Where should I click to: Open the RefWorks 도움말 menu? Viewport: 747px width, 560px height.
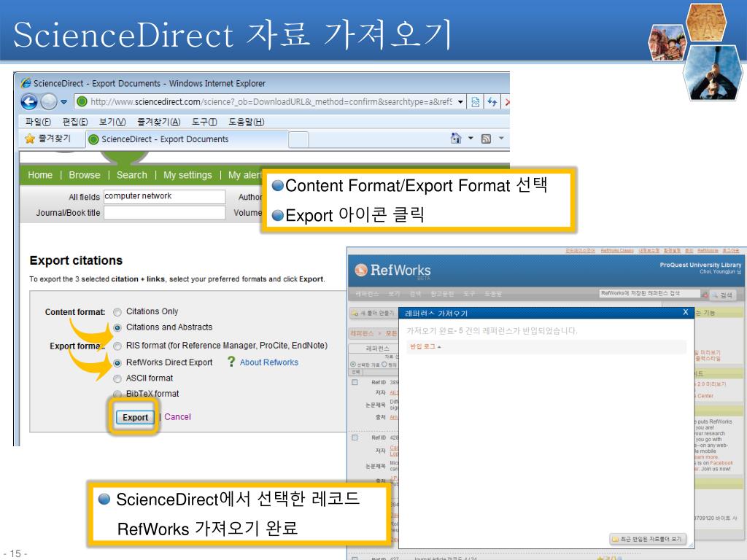(493, 294)
